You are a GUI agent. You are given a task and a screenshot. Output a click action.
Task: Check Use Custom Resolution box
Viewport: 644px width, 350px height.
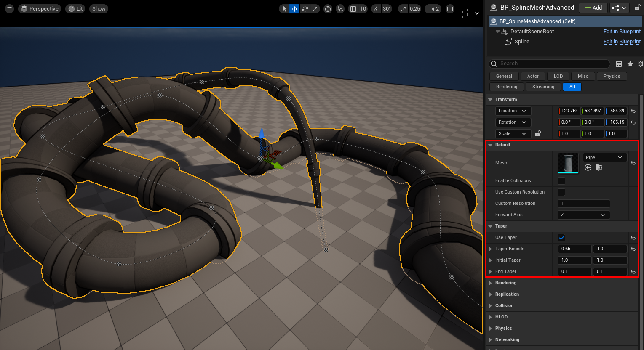[x=561, y=192]
